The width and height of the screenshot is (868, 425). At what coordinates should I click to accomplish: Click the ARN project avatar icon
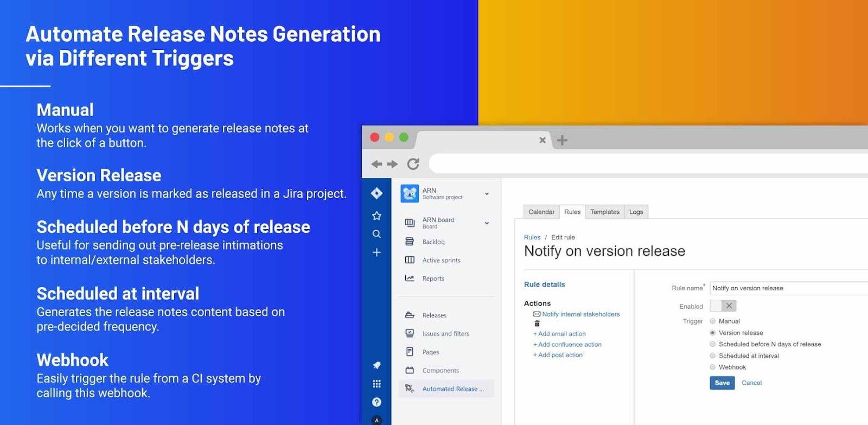[410, 193]
